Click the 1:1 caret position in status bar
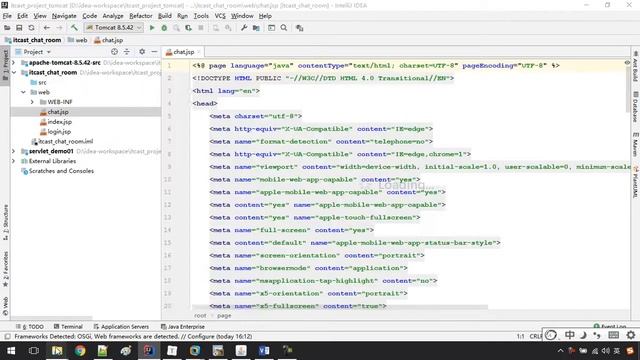This screenshot has width=640, height=360. pyautogui.click(x=520, y=336)
